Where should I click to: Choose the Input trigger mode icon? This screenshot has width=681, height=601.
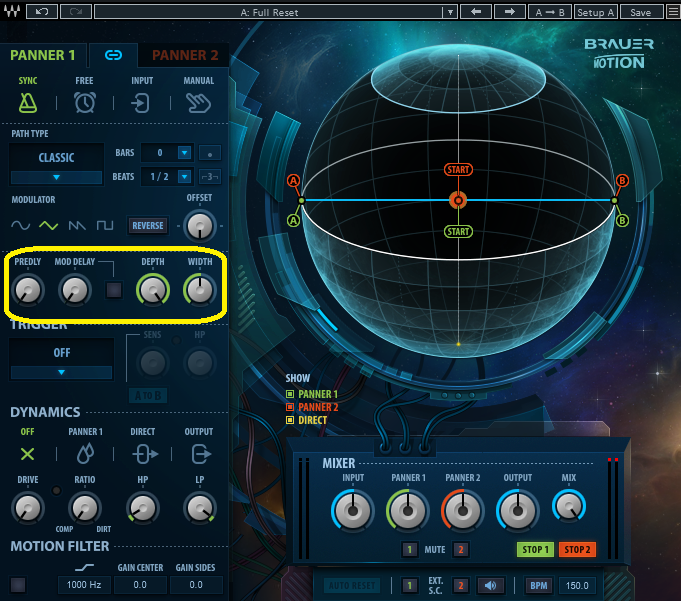tap(142, 103)
